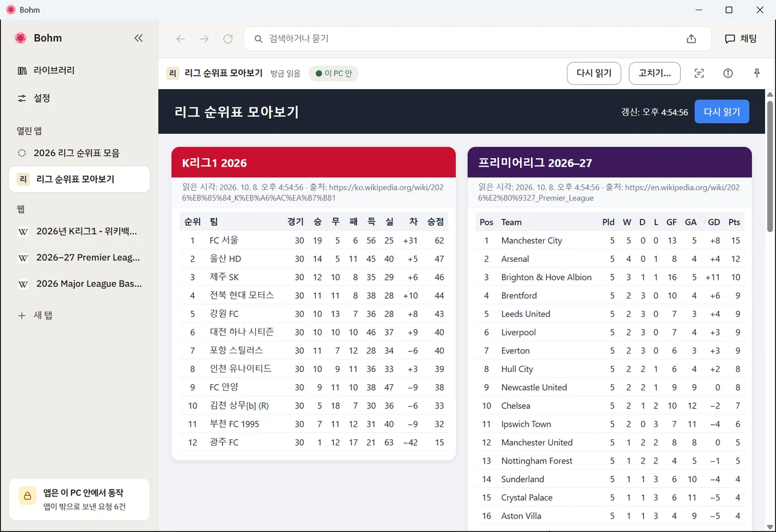
Task: Click 포항 스틸러스 team name
Action: coord(236,350)
